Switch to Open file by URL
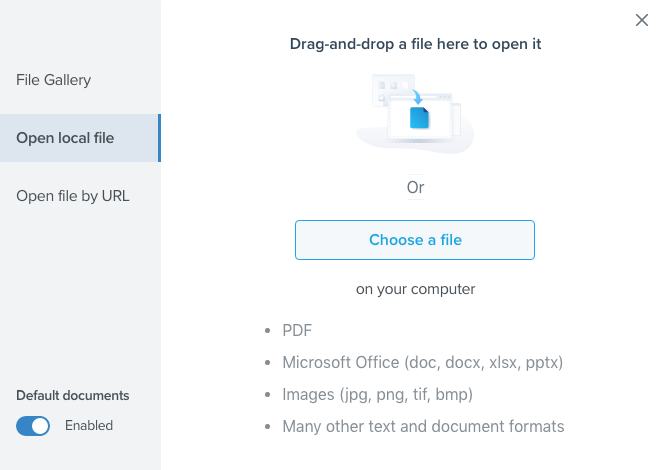This screenshot has height=470, width=669. (73, 196)
